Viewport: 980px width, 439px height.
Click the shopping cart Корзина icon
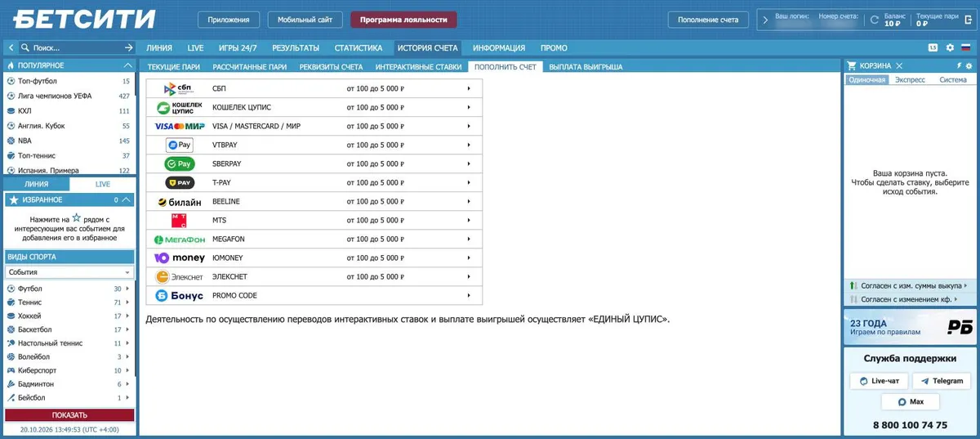click(x=852, y=65)
